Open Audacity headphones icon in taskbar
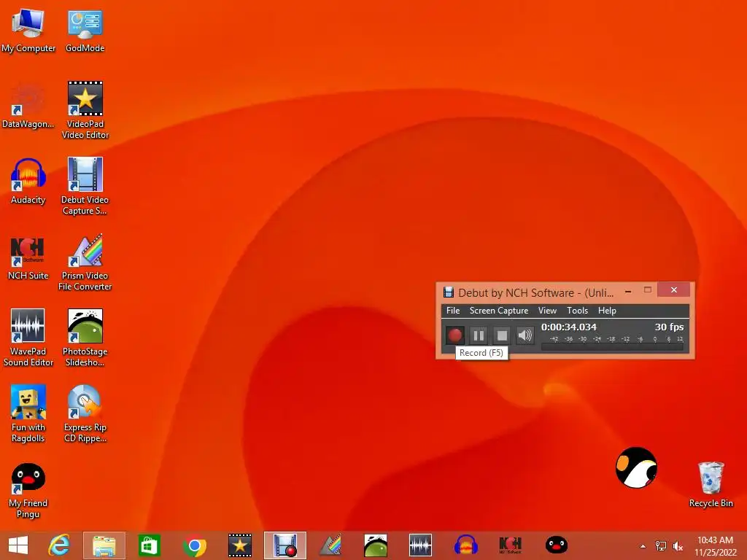 pyautogui.click(x=465, y=545)
